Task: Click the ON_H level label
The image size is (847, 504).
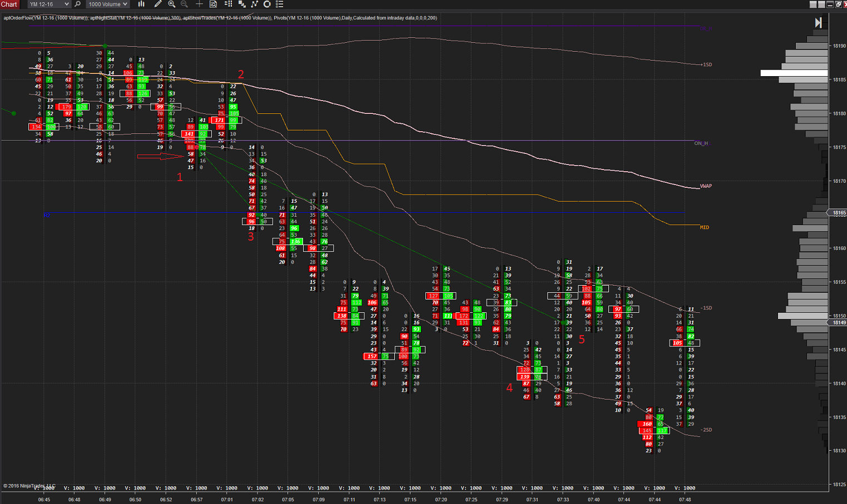Action: pyautogui.click(x=701, y=143)
